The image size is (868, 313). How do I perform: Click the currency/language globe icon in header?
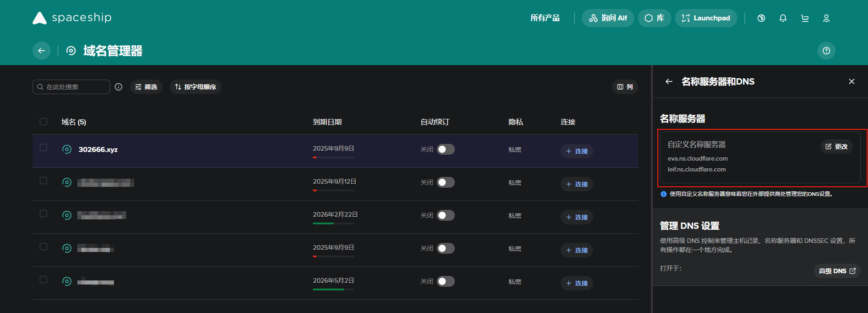761,18
